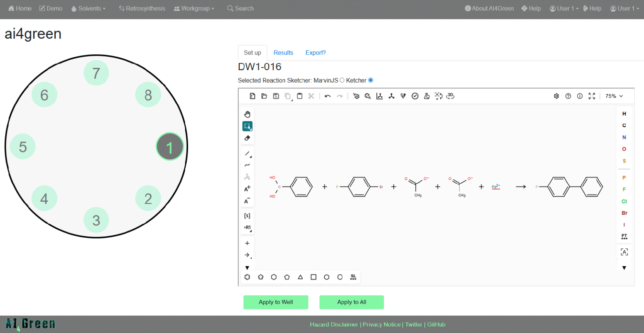Choose the rectangle selection tool
The image size is (644, 333).
[x=247, y=126]
